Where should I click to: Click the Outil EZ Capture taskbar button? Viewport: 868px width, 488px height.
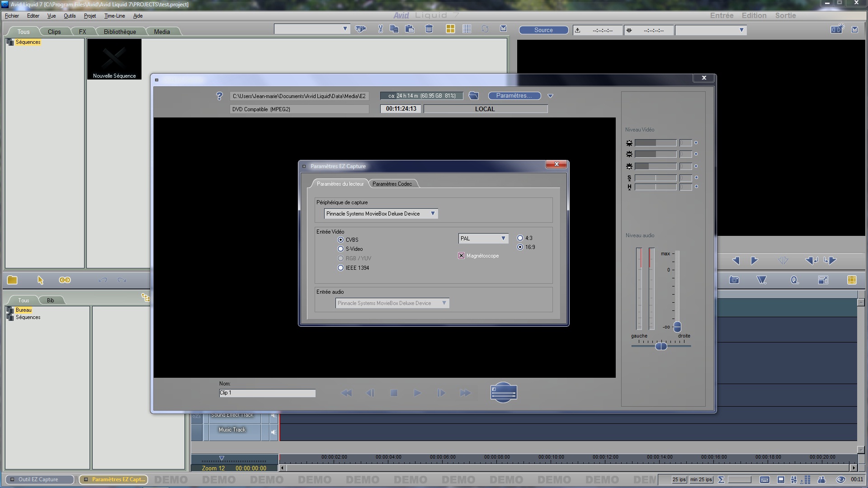click(39, 479)
